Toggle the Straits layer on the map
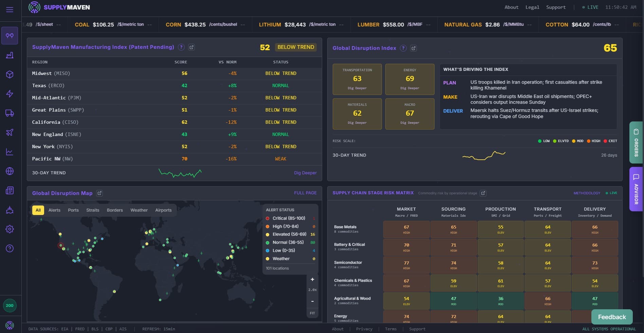The height and width of the screenshot is (333, 644). 93,210
